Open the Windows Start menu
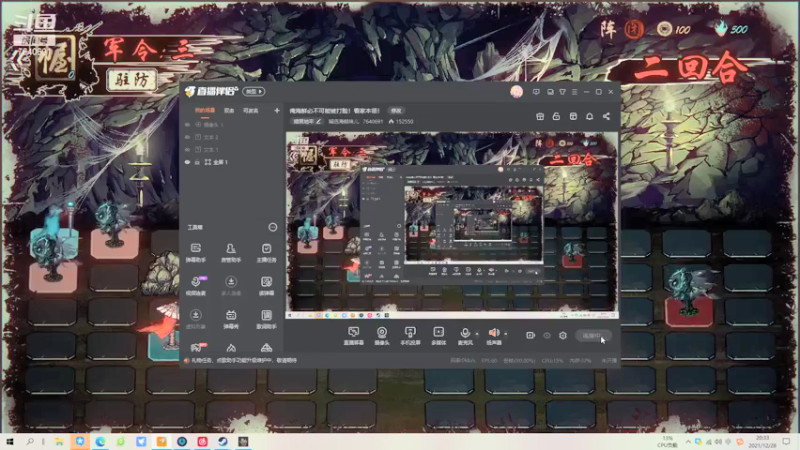 (x=10, y=441)
